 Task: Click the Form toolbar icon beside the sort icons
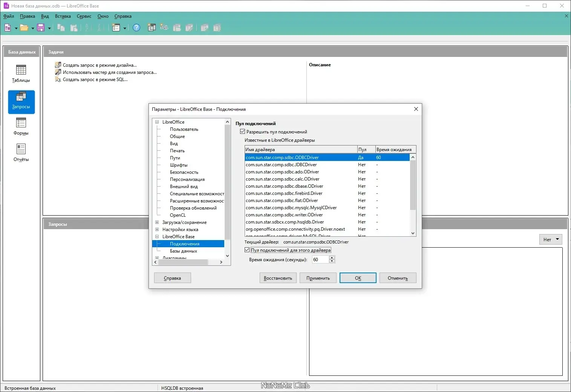click(x=116, y=28)
